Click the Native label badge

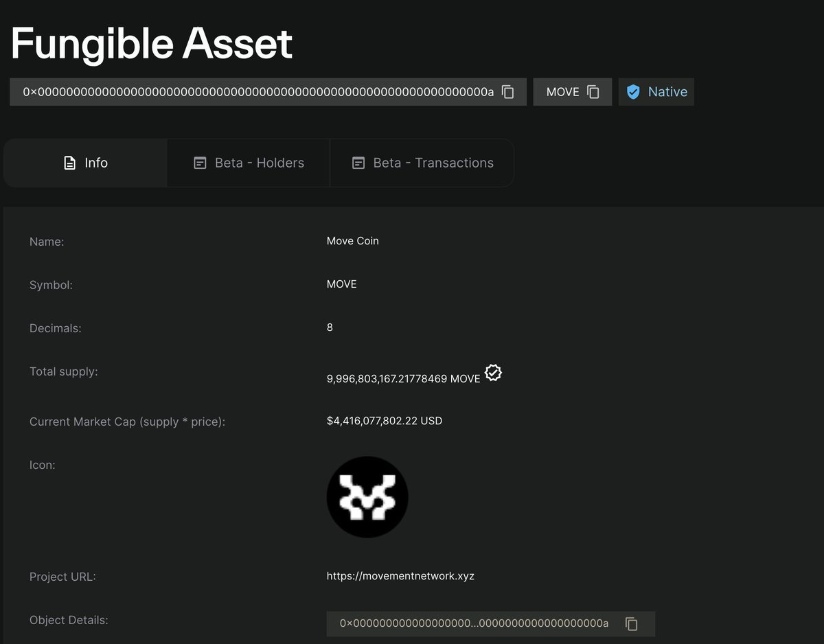(x=656, y=92)
